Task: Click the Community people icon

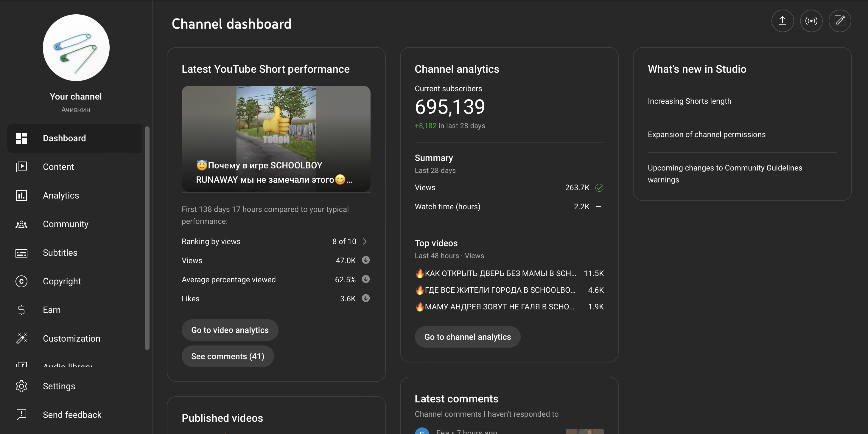Action: point(21,224)
